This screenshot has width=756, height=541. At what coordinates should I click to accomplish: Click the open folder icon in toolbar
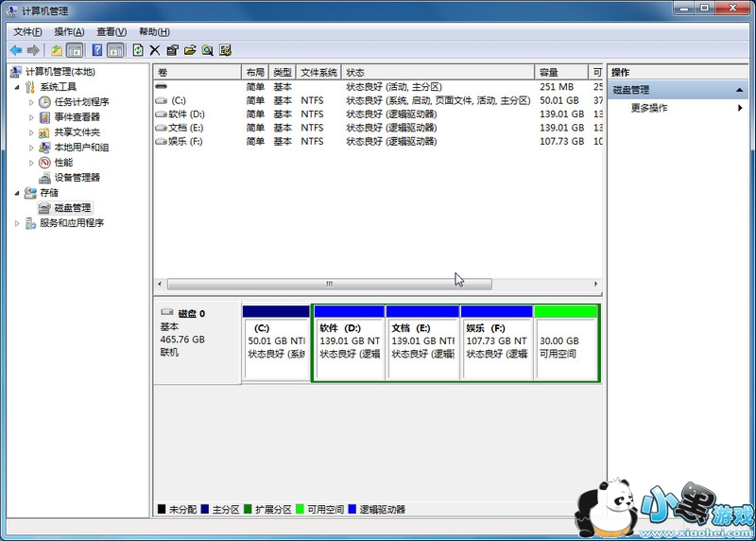pos(190,50)
